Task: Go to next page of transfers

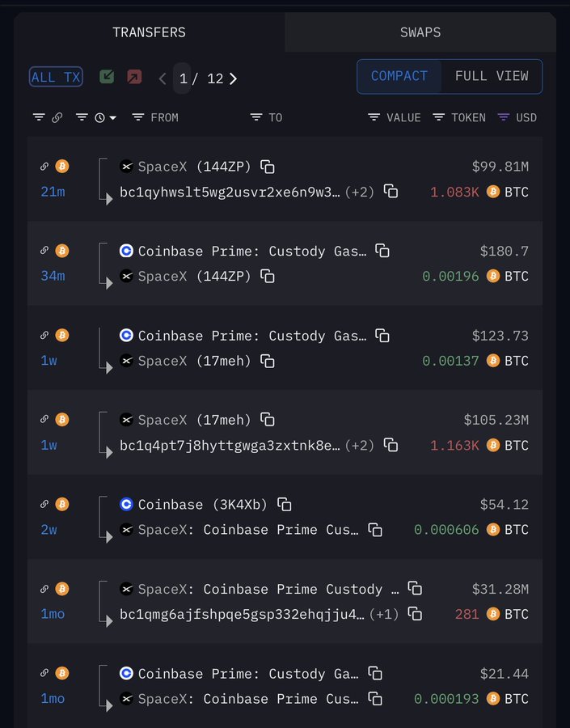Action: (234, 78)
